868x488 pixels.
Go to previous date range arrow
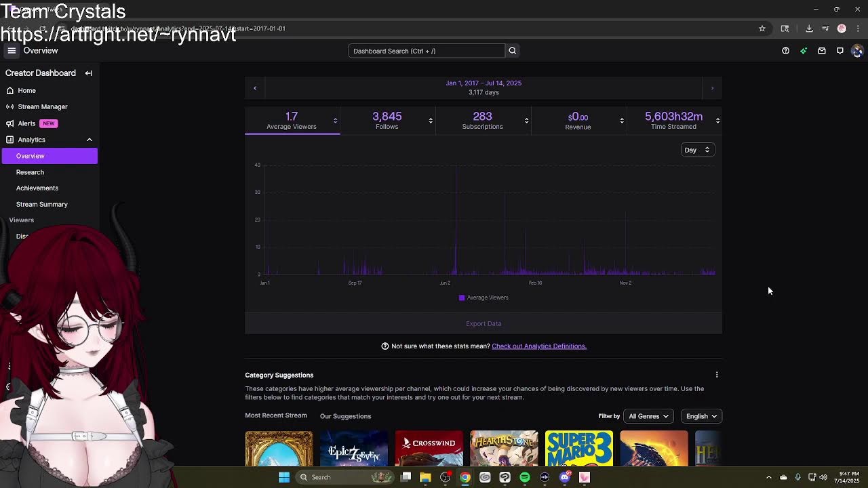tap(255, 88)
